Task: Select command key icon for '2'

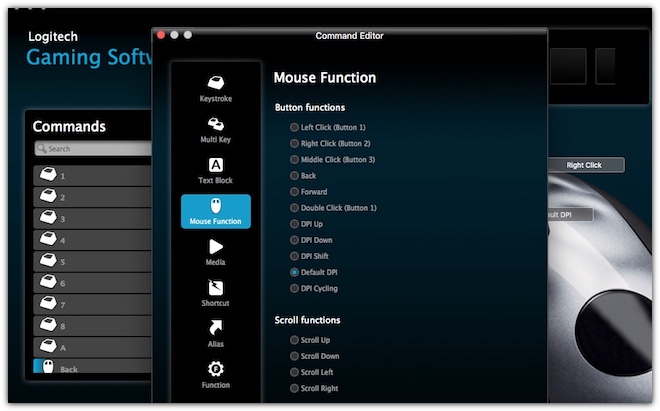Action: point(48,195)
